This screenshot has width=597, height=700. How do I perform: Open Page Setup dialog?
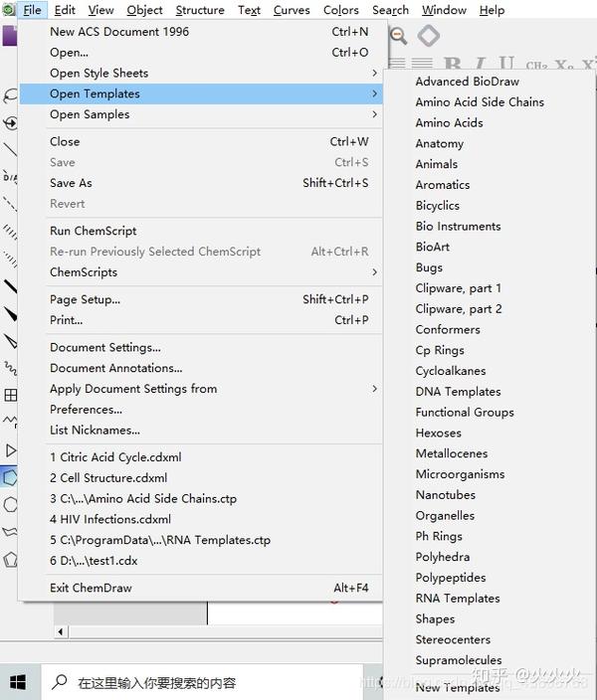(x=200, y=299)
